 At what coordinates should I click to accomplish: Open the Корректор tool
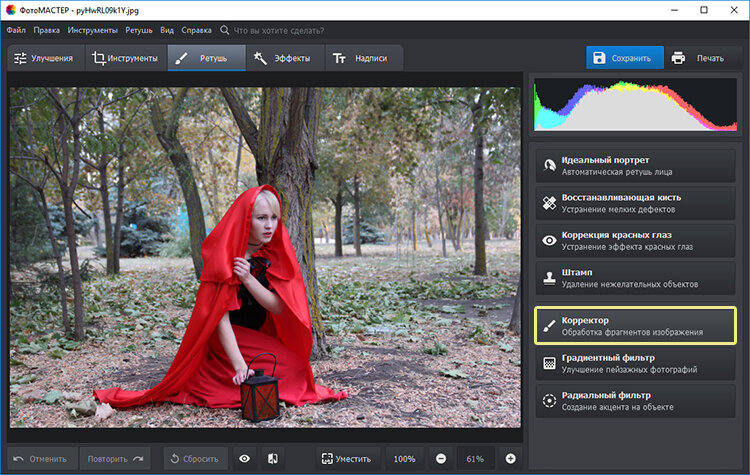tap(635, 326)
